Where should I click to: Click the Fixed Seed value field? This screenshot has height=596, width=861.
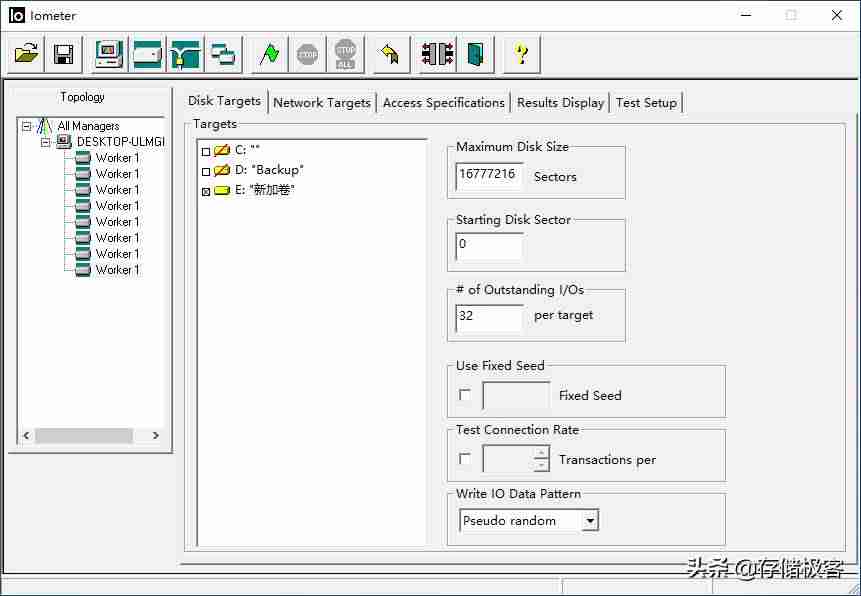(516, 396)
